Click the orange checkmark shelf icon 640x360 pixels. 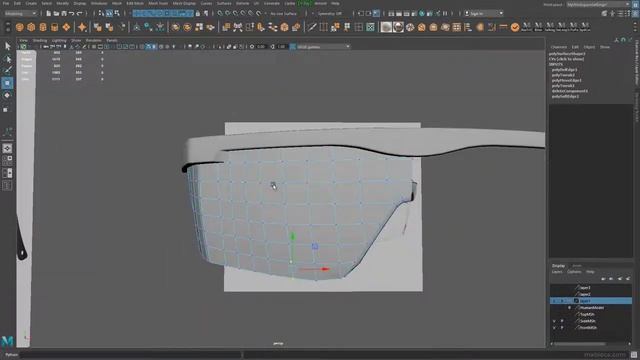(515, 27)
